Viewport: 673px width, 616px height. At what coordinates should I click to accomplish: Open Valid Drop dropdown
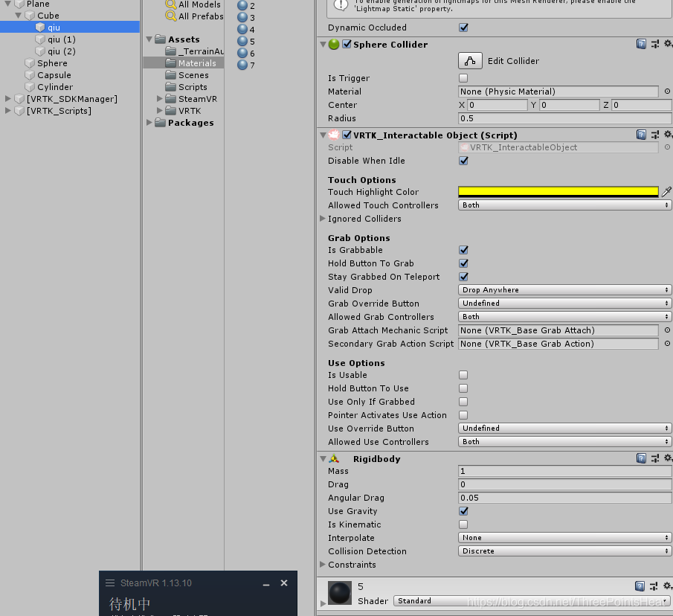[564, 289]
